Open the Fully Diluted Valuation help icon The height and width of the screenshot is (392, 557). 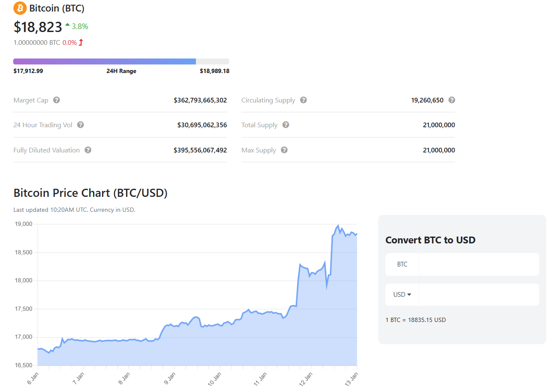(x=88, y=150)
